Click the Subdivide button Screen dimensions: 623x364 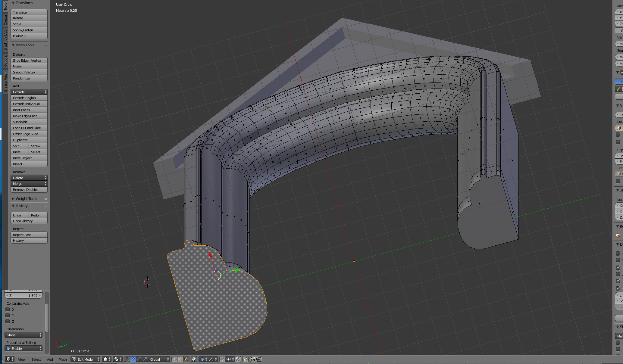click(29, 122)
